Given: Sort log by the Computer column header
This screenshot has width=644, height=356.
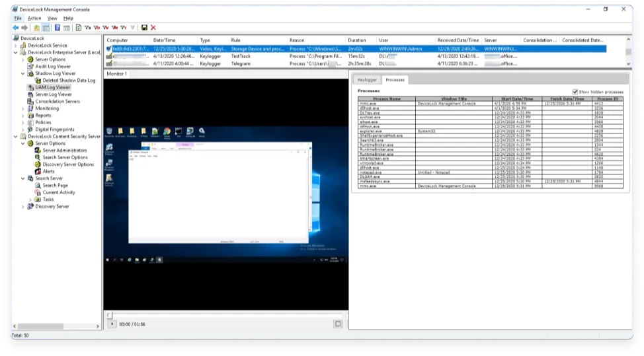Looking at the screenshot, I should pyautogui.click(x=128, y=40).
